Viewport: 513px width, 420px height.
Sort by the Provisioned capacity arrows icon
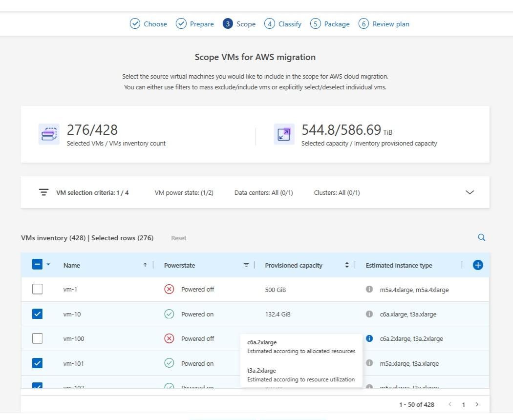tap(347, 265)
